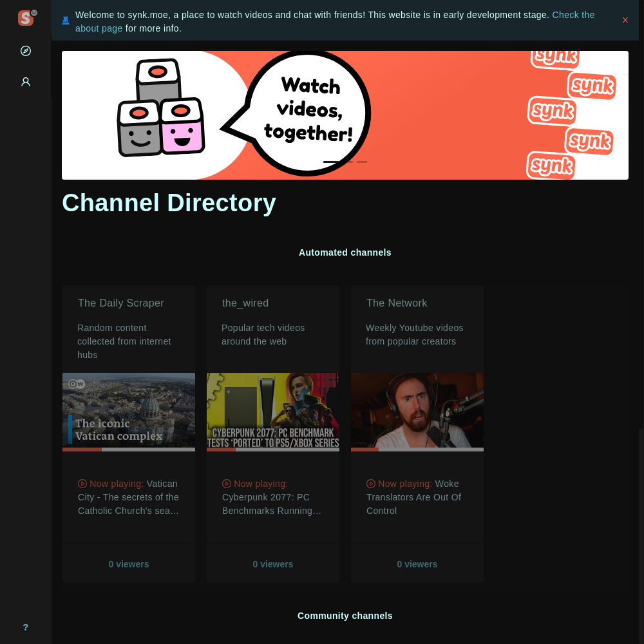Switch to the last carousel slide indicator
Screen dimensions: 644x644
coord(362,162)
